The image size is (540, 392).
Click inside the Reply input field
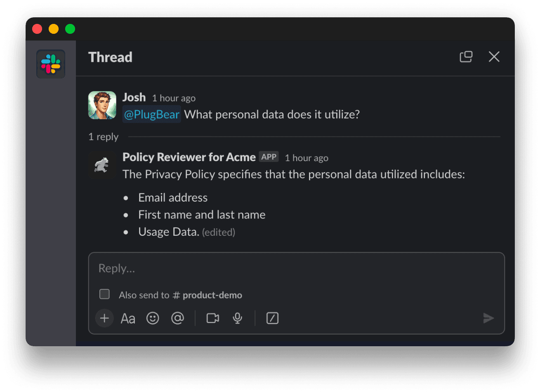[248, 268]
